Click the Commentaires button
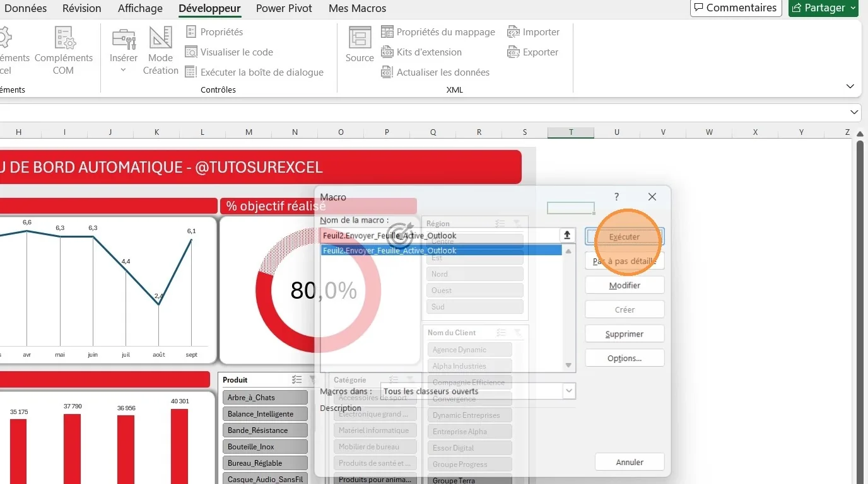This screenshot has height=484, width=868. 736,8
